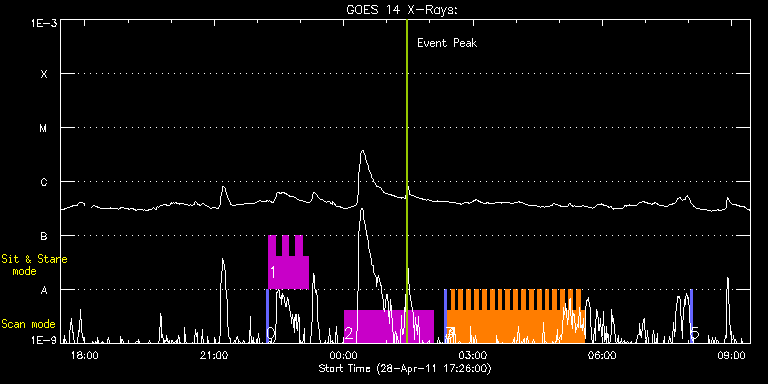Click the M class y-axis label
Viewport: 768px width, 384px height.
[44, 128]
